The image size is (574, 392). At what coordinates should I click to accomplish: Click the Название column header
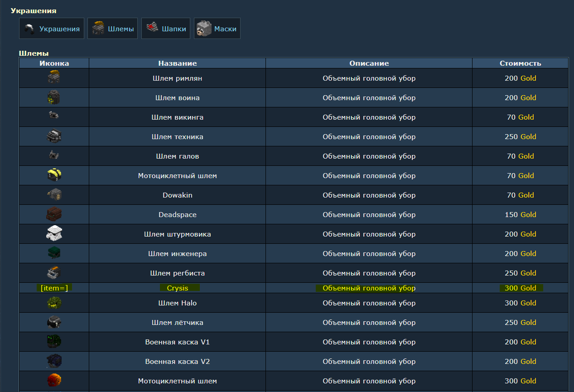click(177, 63)
